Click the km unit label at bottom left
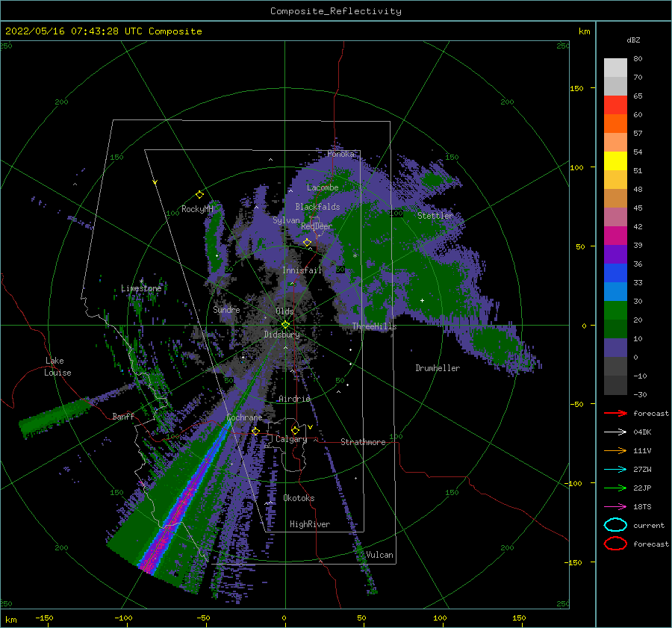Viewport: 672px width, 628px height. point(10,620)
